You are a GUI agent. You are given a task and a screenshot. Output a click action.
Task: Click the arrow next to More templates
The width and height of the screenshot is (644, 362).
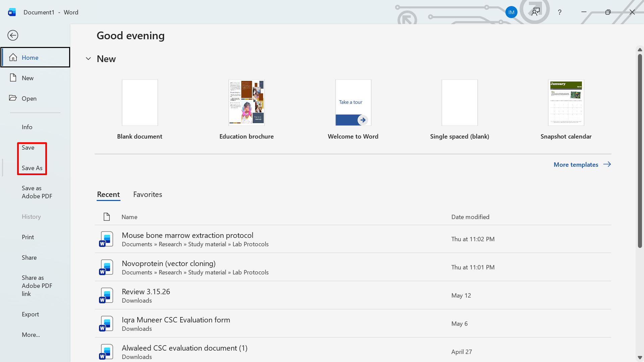607,164
